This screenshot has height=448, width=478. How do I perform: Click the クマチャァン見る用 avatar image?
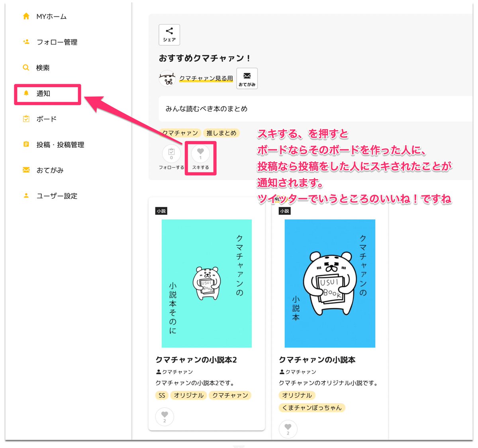[x=167, y=78]
